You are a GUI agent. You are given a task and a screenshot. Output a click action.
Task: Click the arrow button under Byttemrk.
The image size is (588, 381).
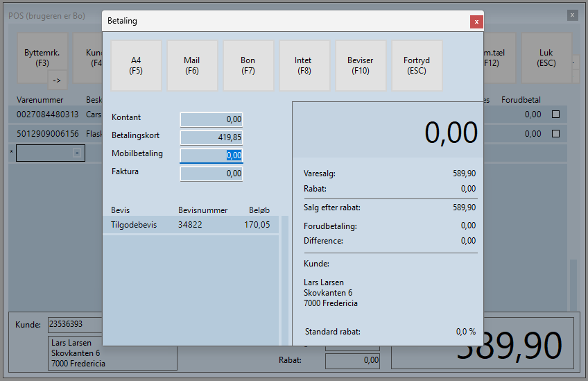pos(57,81)
